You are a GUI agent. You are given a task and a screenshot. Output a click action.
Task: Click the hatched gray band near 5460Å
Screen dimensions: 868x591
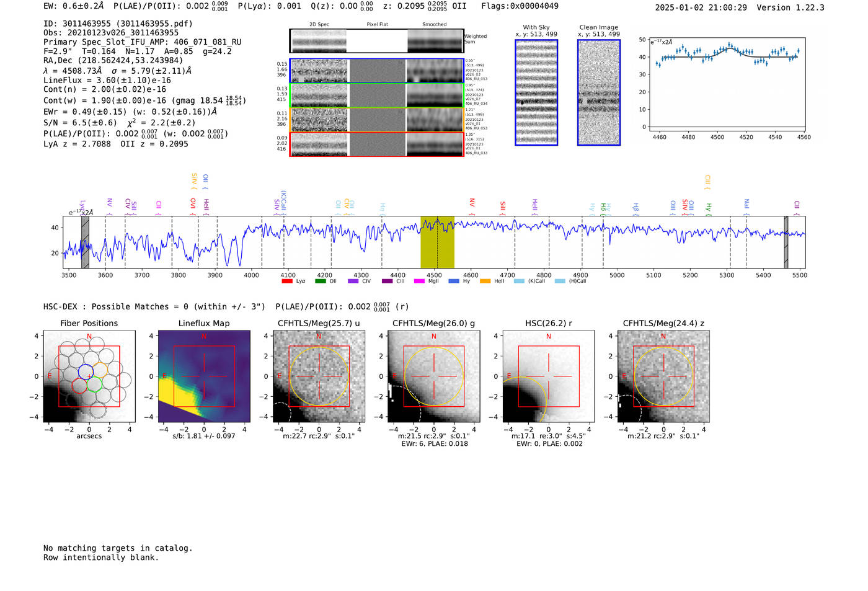pos(786,242)
